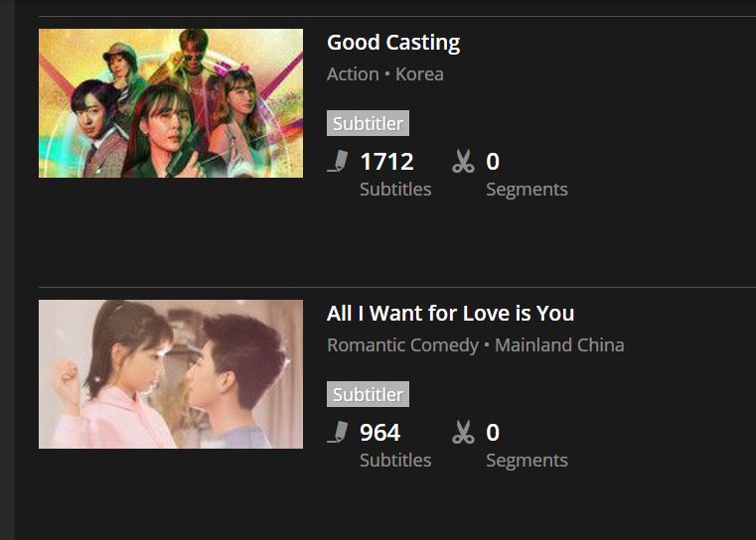Click the scissors segments icon under Good Casting
The width and height of the screenshot is (756, 540).
(463, 161)
